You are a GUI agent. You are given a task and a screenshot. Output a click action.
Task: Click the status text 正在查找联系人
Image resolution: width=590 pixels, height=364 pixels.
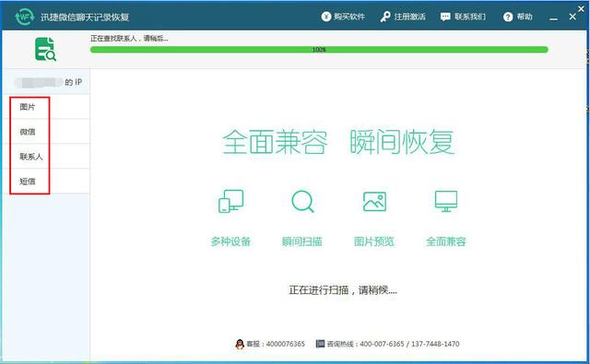point(129,39)
